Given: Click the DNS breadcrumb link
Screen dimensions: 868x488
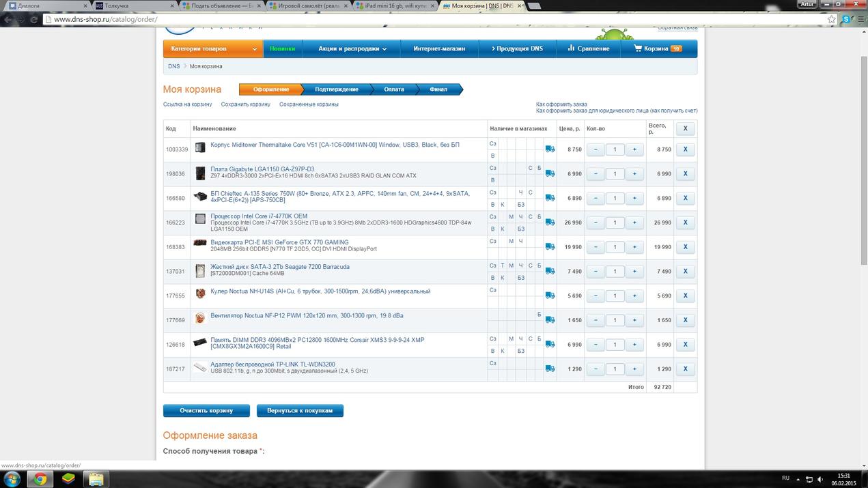Looking at the screenshot, I should click(x=174, y=66).
